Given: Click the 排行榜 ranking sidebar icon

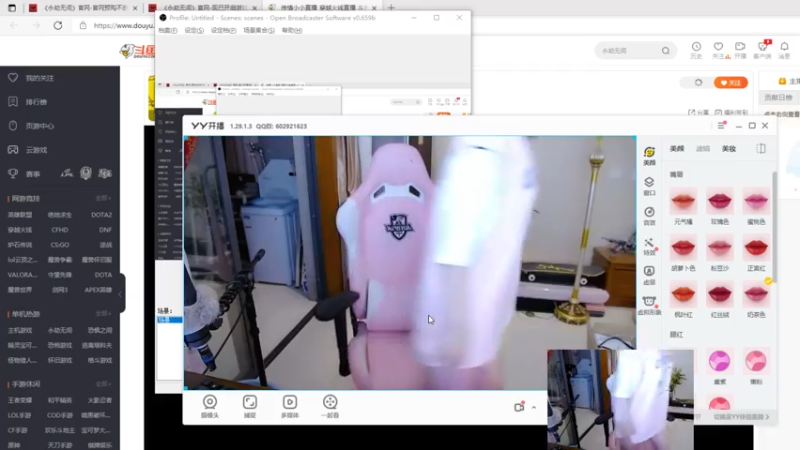Looking at the screenshot, I should (x=13, y=102).
